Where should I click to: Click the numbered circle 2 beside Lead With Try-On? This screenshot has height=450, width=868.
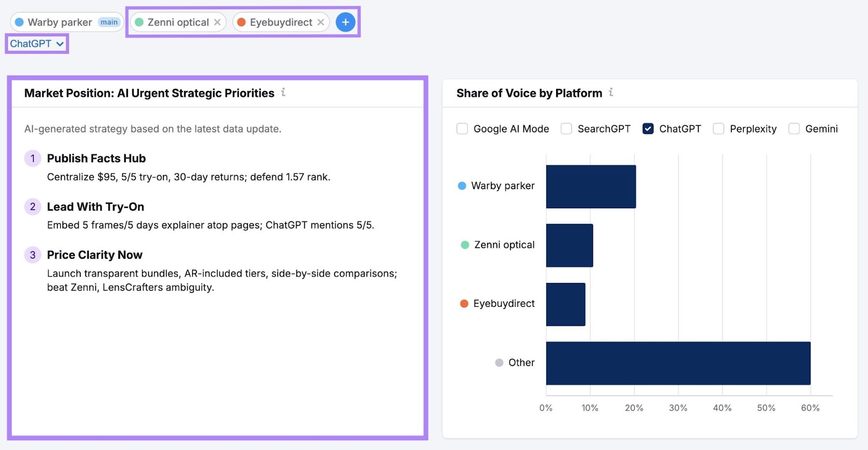[x=33, y=207]
